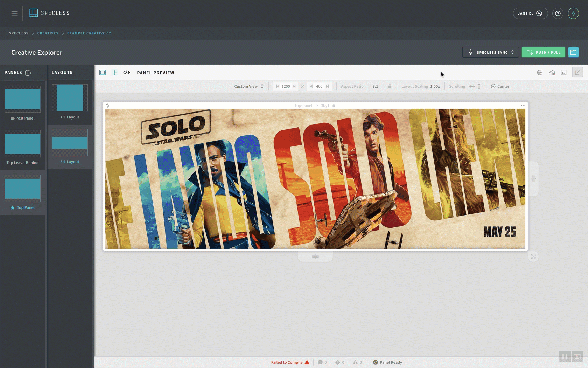
Task: Add a new panel with plus icon
Action: click(x=28, y=73)
